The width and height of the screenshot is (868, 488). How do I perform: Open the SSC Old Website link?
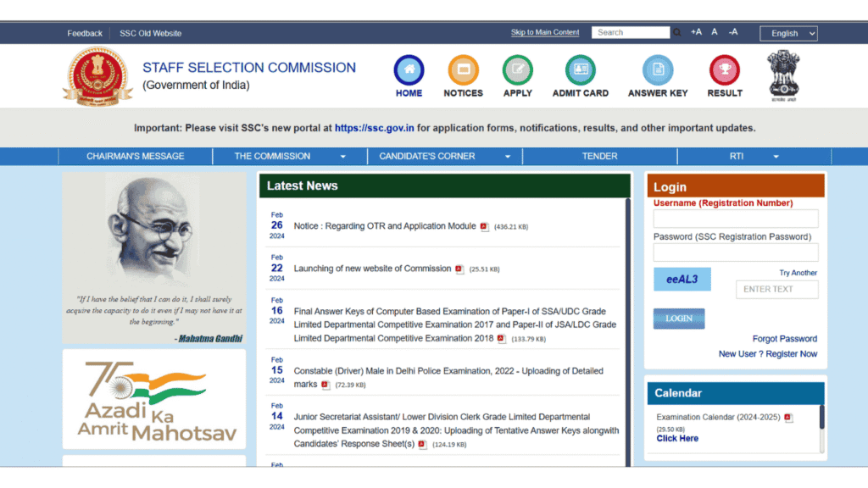pos(151,33)
